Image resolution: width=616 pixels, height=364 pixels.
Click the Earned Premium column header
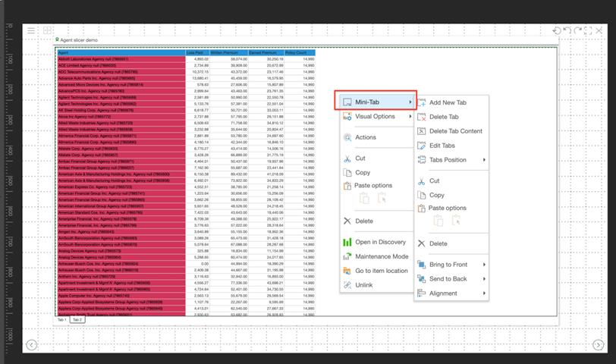pos(266,52)
